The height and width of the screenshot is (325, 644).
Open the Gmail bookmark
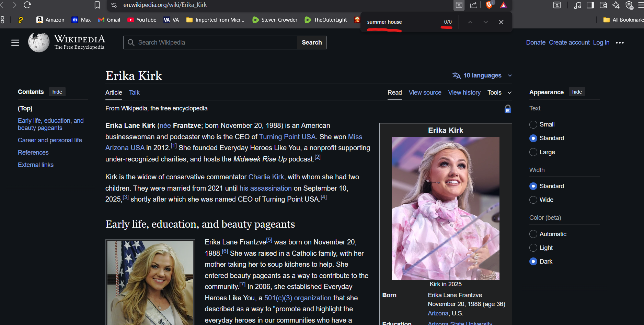(x=109, y=20)
